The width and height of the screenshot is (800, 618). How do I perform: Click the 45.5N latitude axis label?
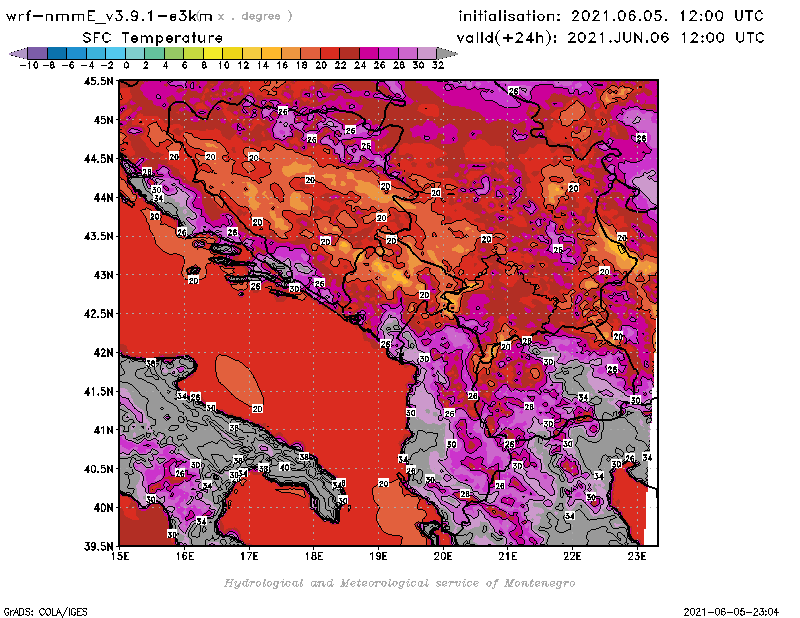[98, 81]
